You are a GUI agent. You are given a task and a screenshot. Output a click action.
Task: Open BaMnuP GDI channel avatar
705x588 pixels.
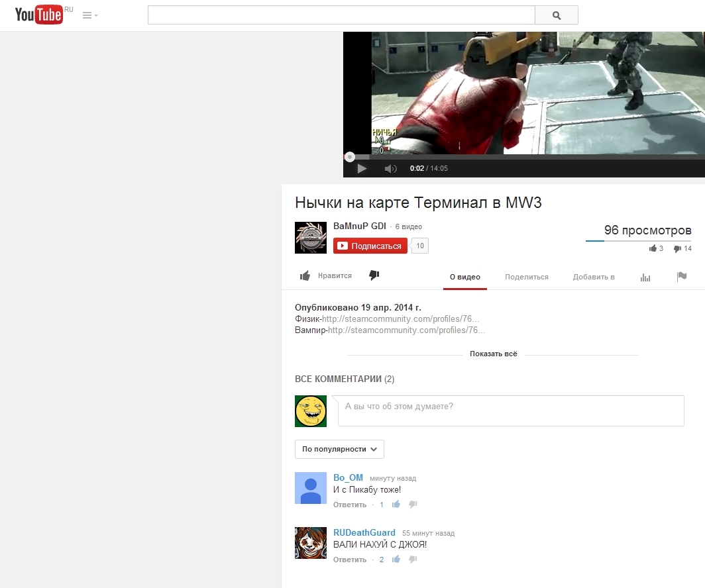pyautogui.click(x=311, y=238)
